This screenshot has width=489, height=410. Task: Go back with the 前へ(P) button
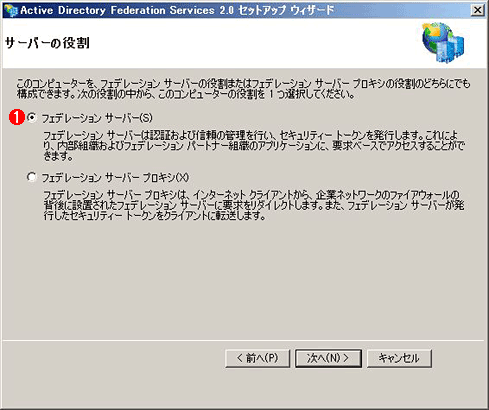pos(257,358)
